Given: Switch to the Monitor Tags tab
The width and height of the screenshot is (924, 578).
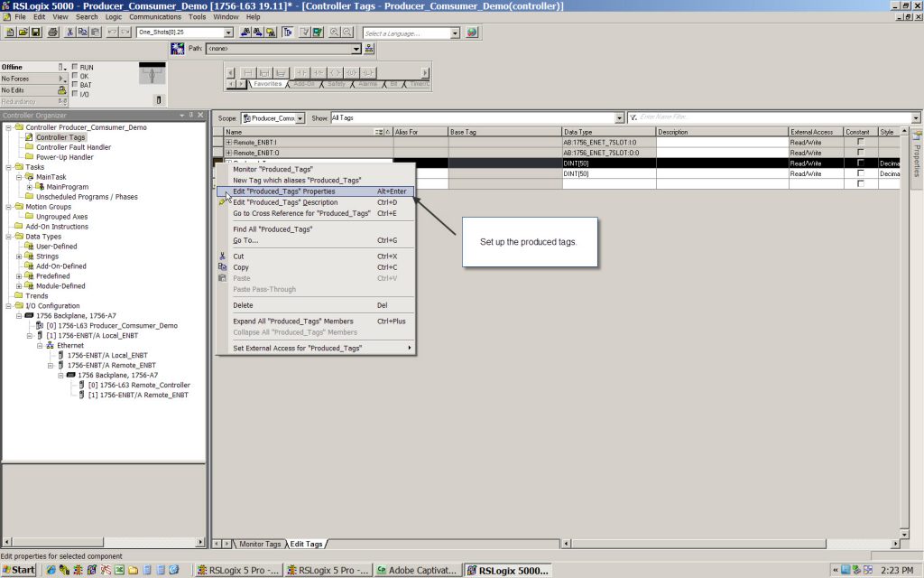Looking at the screenshot, I should coord(260,544).
